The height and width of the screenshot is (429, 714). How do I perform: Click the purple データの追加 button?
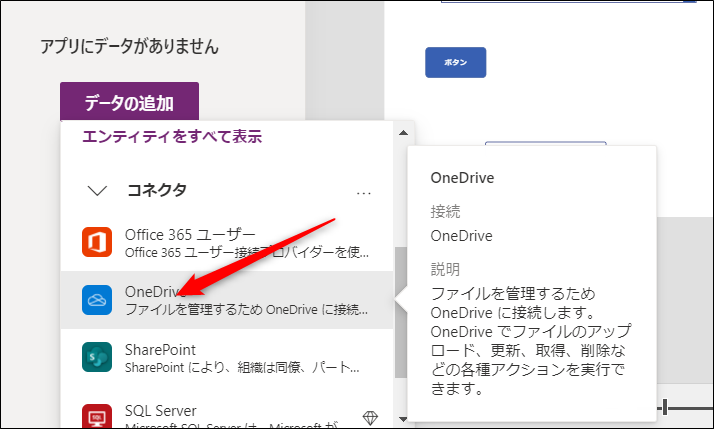[x=129, y=102]
